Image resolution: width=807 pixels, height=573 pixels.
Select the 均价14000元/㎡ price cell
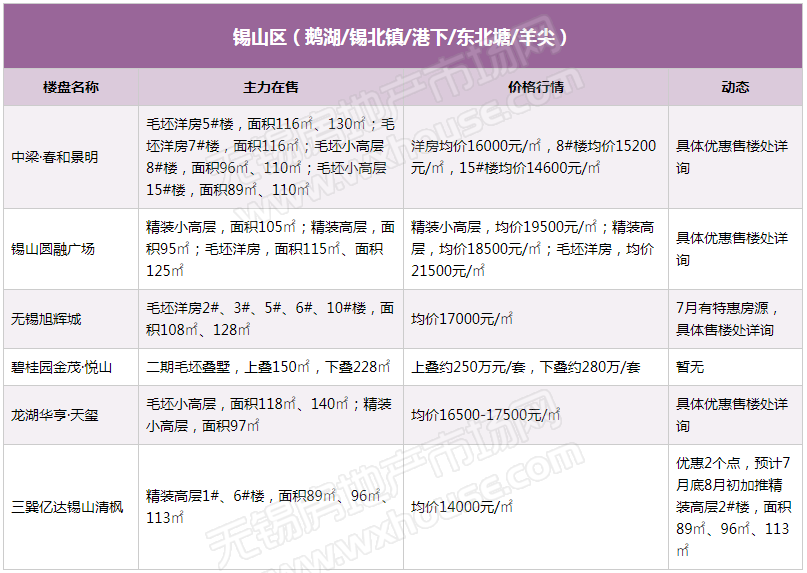click(462, 507)
